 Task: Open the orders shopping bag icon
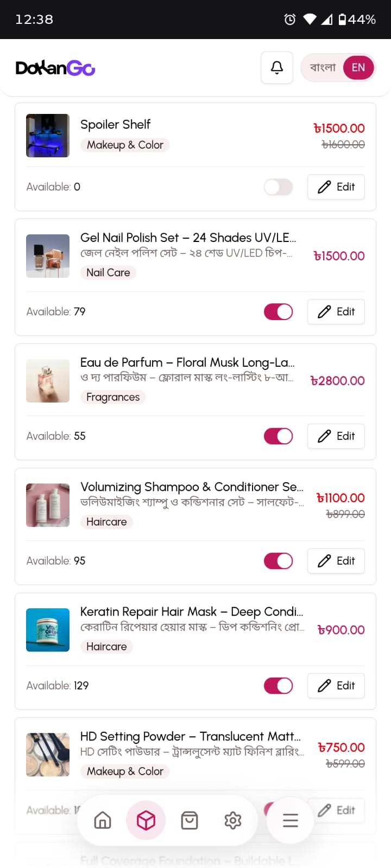coord(190,820)
